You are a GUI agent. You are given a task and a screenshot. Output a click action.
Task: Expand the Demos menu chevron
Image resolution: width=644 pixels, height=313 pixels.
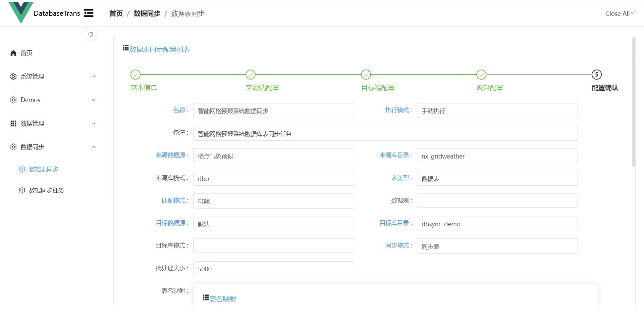[94, 100]
